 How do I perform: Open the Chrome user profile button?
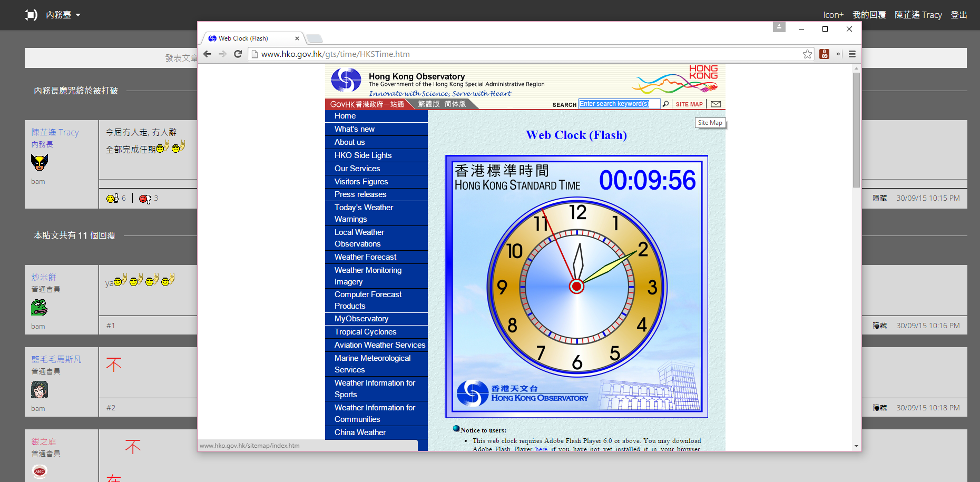click(779, 27)
